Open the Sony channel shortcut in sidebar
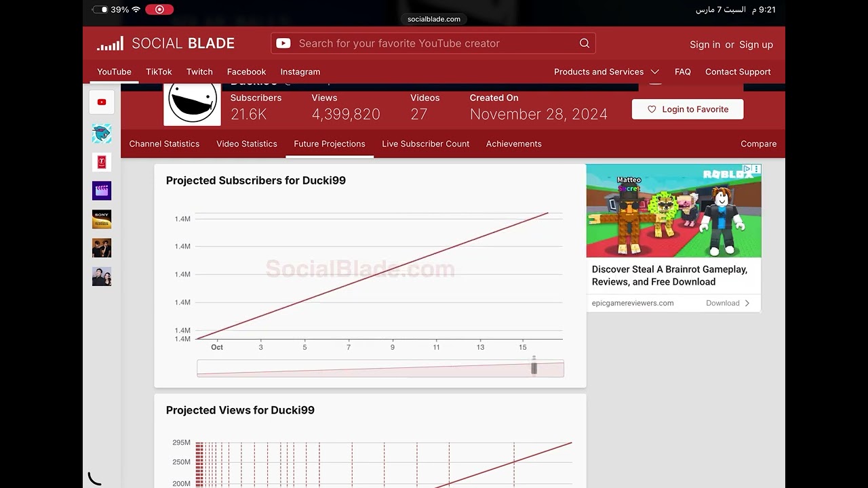This screenshot has width=868, height=488. pos(102,219)
